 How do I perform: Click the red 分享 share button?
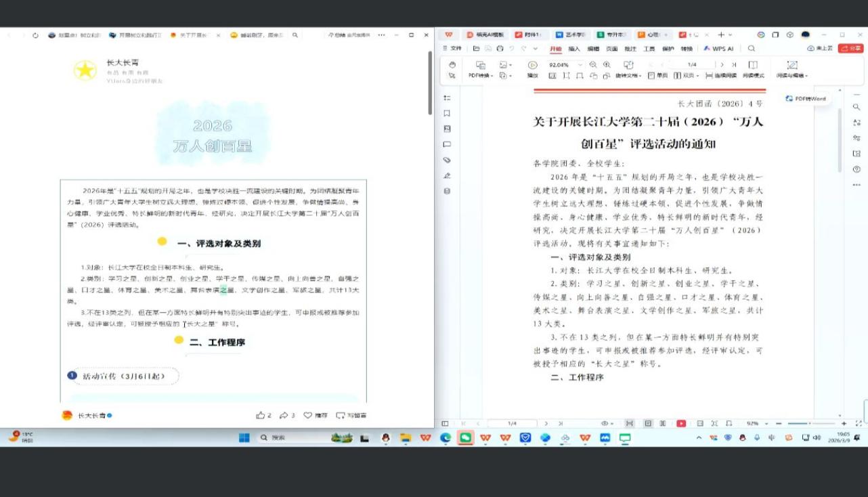pos(850,49)
